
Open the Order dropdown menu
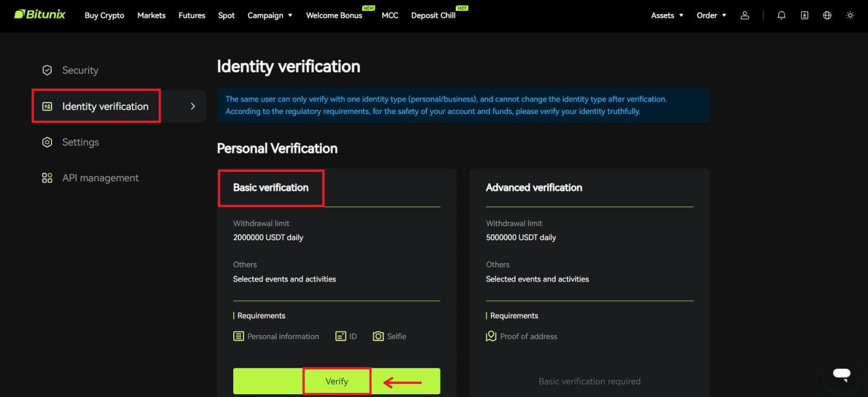711,15
